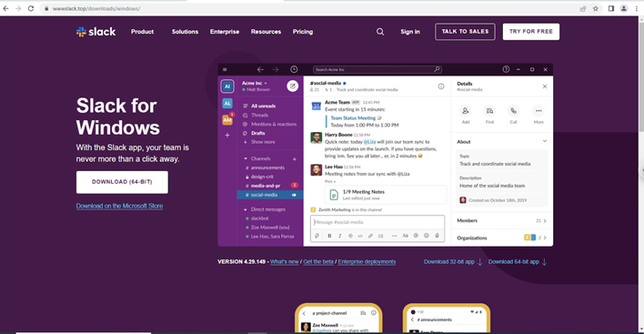
Task: Open the browser side panel icon
Action: (611, 8)
